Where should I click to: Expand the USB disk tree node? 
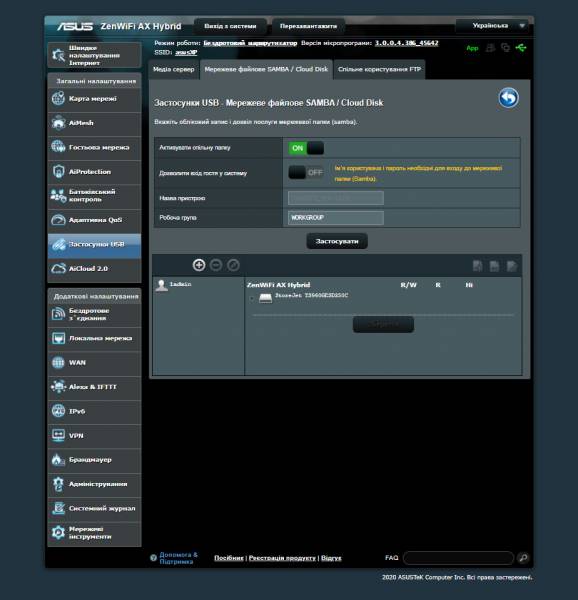pyautogui.click(x=251, y=298)
